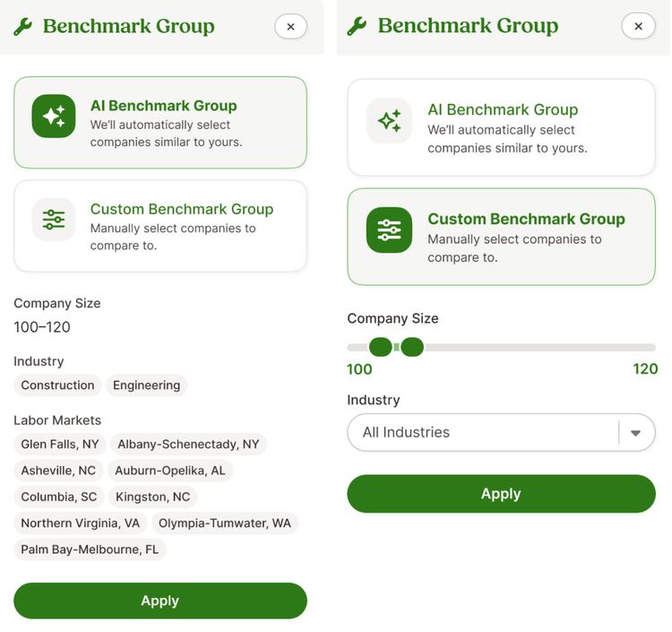Click the wrench icon in right panel header
This screenshot has width=672, height=632.
[x=357, y=26]
